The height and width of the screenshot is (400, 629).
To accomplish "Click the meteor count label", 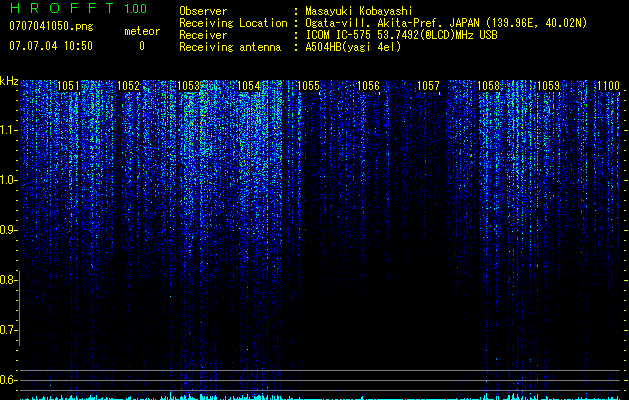I will (x=142, y=31).
